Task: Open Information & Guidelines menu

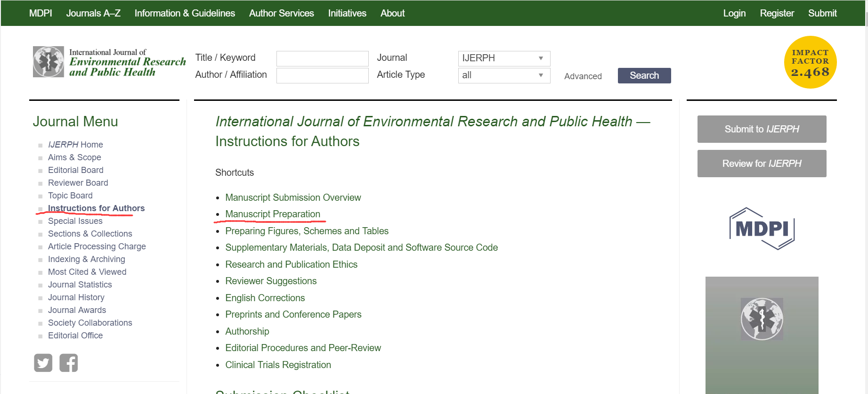Action: click(185, 13)
